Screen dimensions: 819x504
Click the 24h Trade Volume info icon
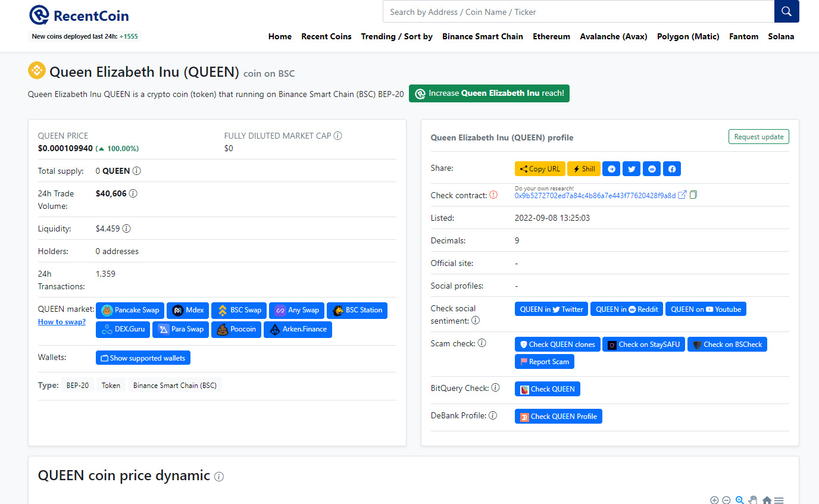tap(133, 193)
